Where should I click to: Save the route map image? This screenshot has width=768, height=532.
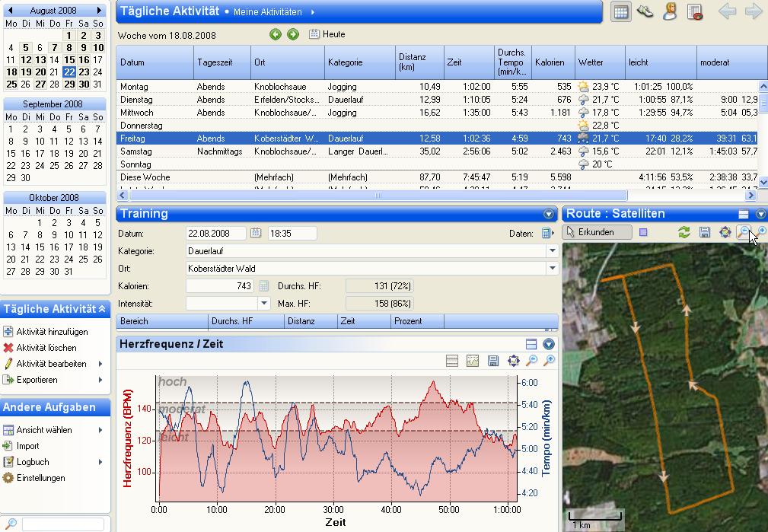pyautogui.click(x=705, y=232)
